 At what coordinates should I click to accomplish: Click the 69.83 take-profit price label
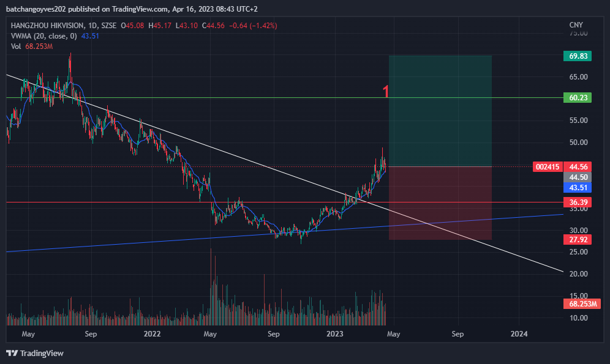(x=578, y=56)
